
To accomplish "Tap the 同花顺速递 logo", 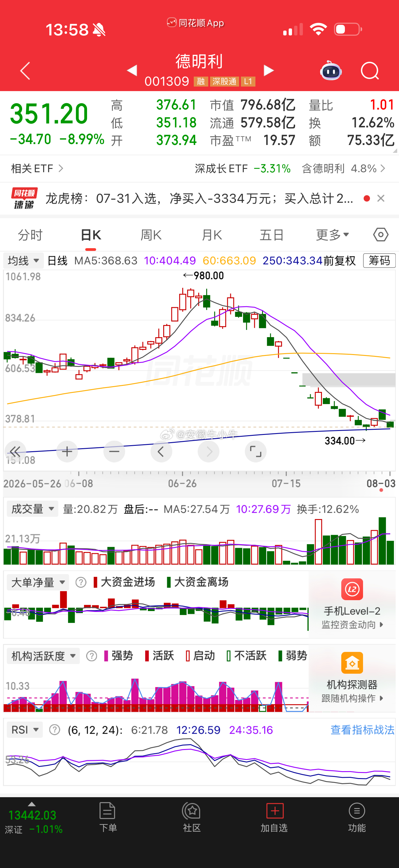I will 24,199.
